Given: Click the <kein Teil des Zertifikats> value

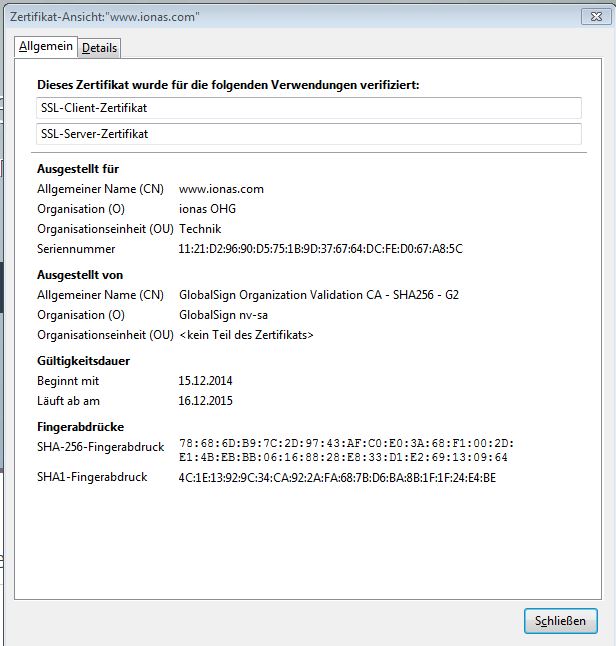Looking at the screenshot, I should (x=246, y=335).
